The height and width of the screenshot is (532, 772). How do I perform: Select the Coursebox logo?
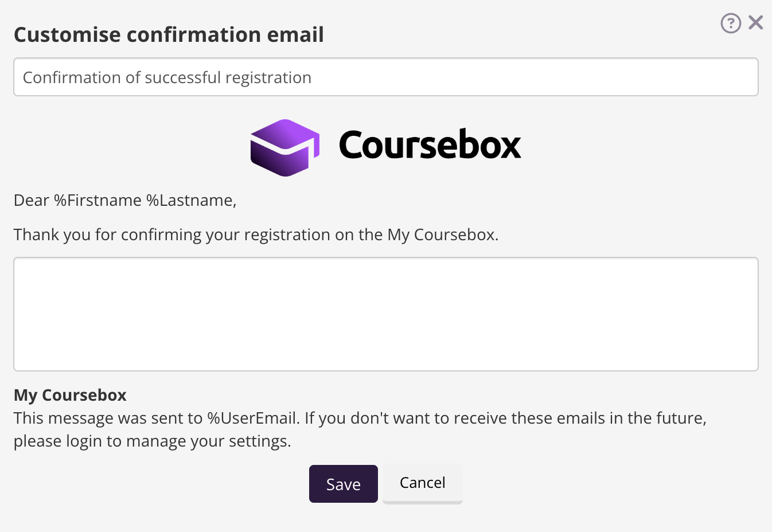coord(384,146)
